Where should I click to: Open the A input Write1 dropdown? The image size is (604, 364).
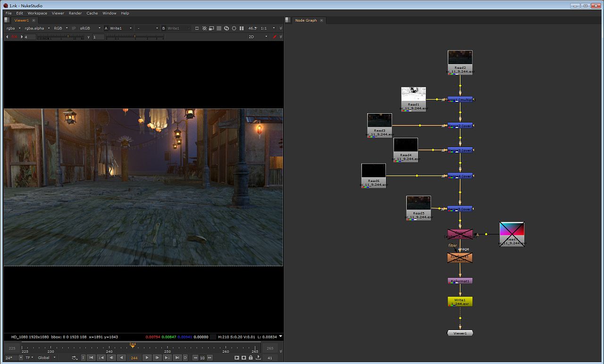(x=121, y=28)
